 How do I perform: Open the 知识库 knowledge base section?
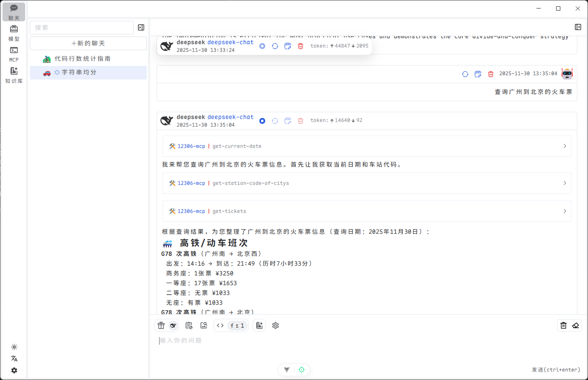coord(14,75)
